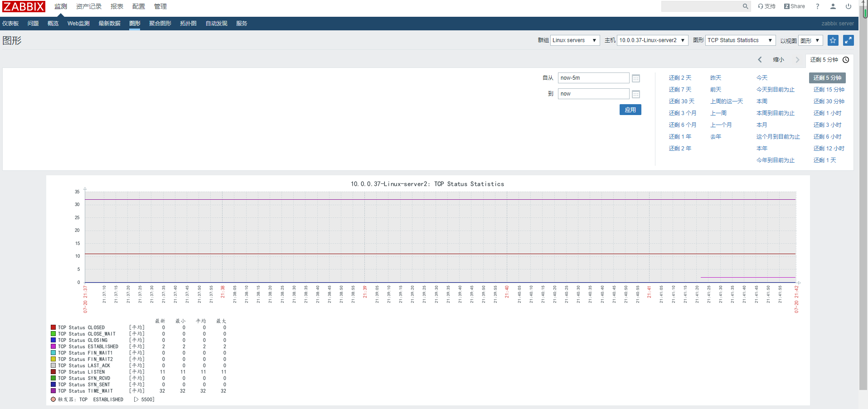Open the support headset link

click(x=766, y=6)
